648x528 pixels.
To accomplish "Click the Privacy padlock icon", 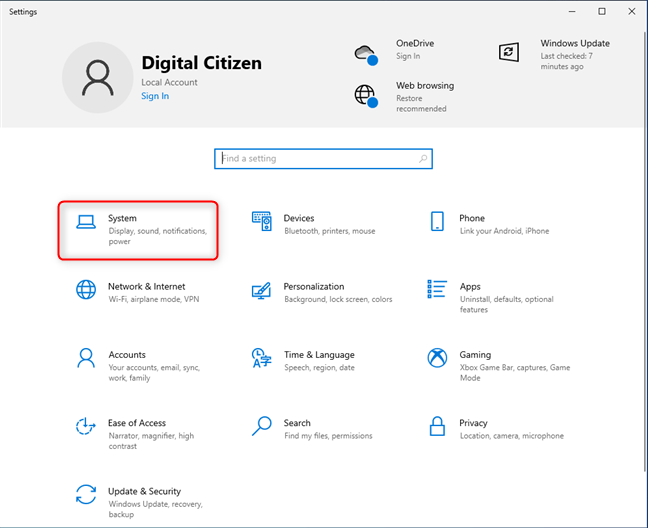I will (437, 426).
